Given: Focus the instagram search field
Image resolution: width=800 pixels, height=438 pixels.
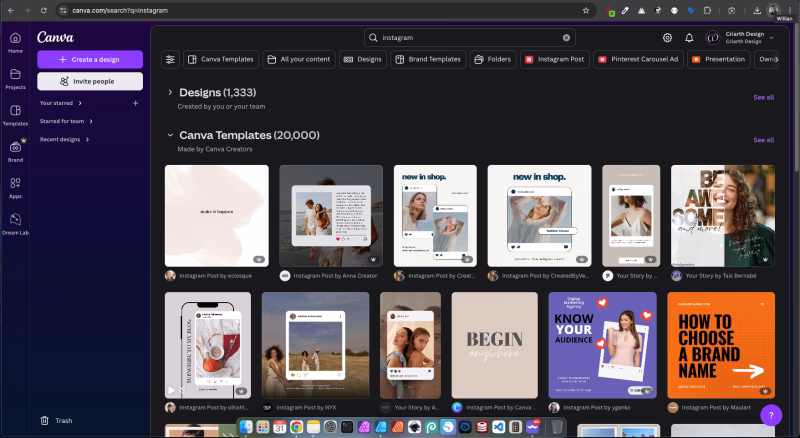Looking at the screenshot, I should [x=469, y=37].
